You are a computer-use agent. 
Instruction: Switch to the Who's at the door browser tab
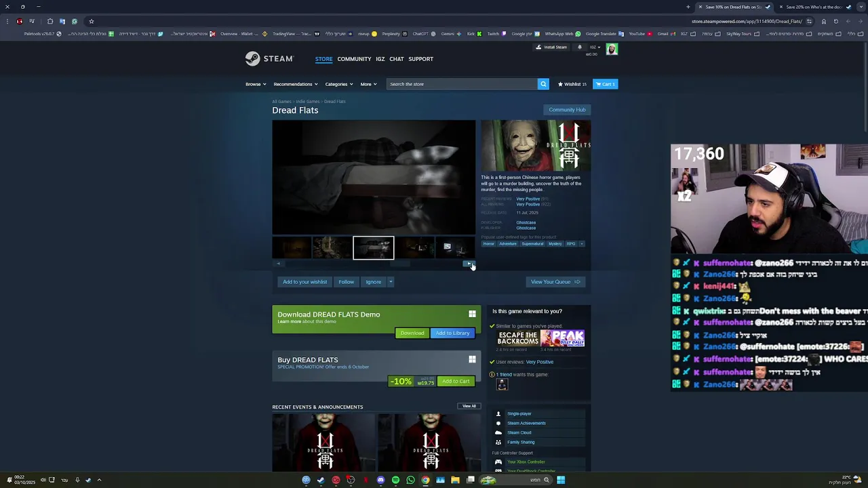(813, 7)
